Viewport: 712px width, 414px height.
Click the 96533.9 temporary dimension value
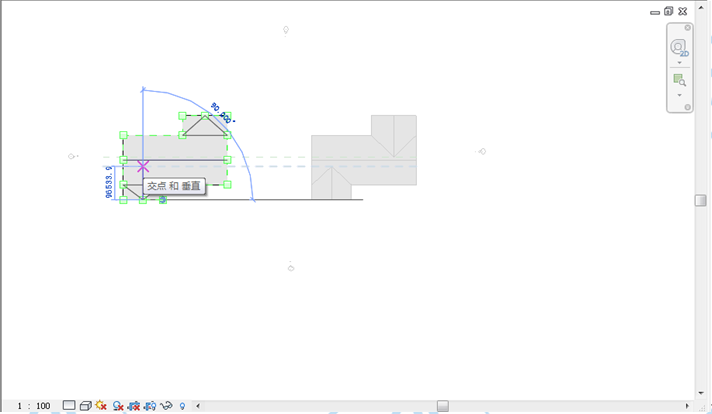(x=109, y=184)
